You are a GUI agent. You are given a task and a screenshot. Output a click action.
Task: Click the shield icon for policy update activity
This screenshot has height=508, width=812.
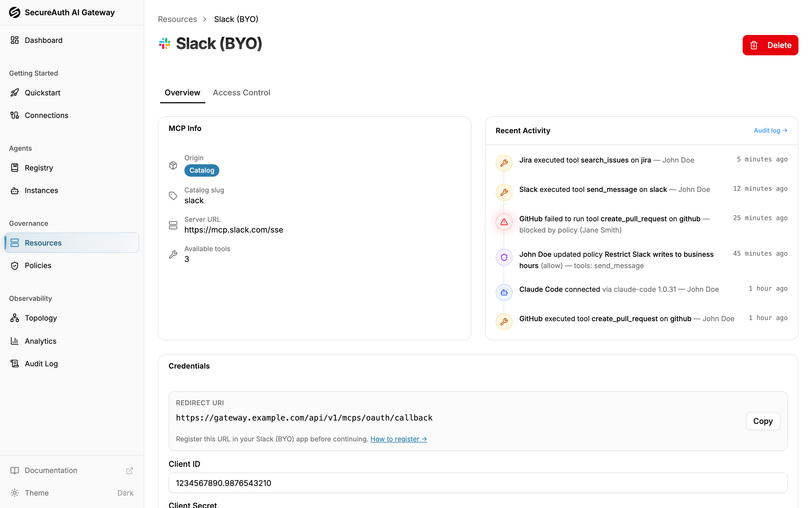click(504, 257)
